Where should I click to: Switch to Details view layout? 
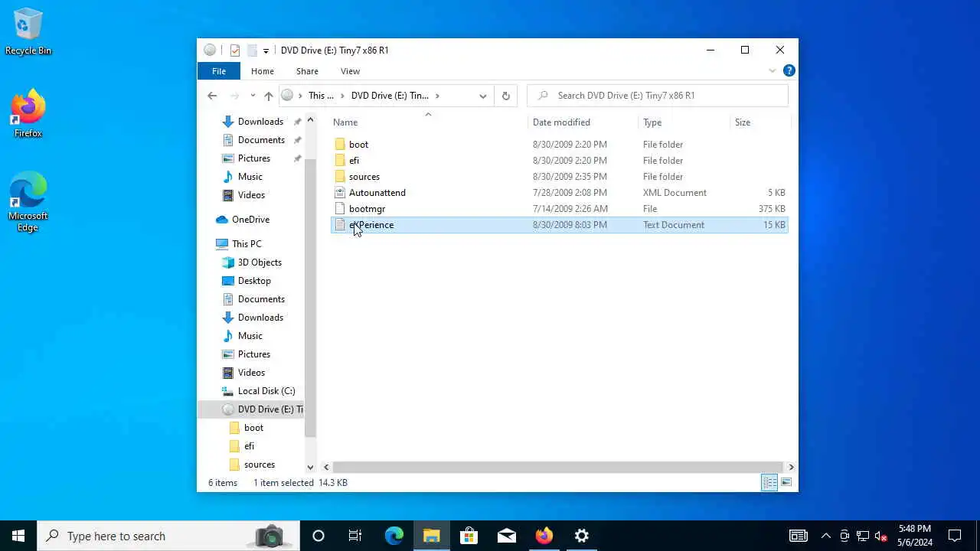[x=769, y=482]
